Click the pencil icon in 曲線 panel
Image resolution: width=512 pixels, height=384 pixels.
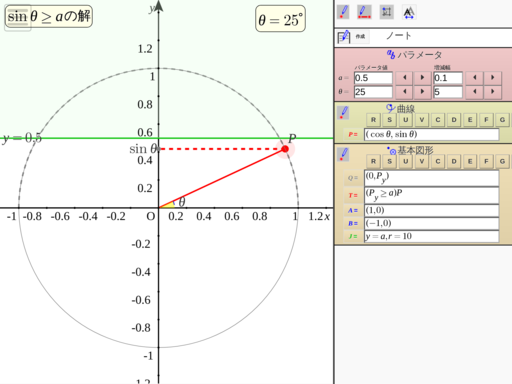(x=343, y=113)
